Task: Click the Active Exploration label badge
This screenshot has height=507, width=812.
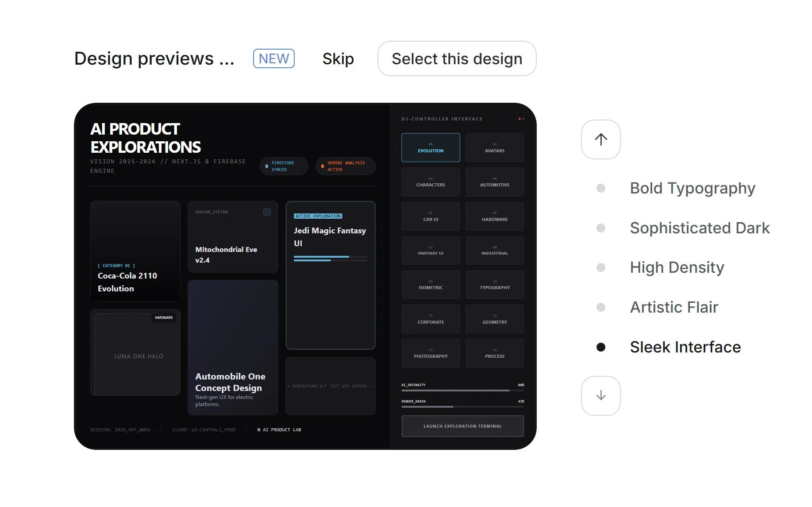Action: [318, 216]
